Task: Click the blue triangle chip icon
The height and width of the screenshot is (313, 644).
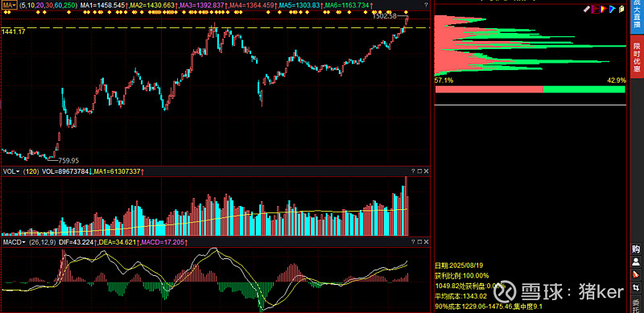Action: click(x=613, y=9)
